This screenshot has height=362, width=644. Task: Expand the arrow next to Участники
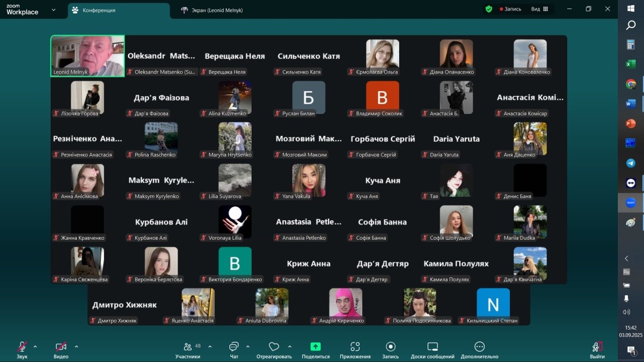pos(210,346)
